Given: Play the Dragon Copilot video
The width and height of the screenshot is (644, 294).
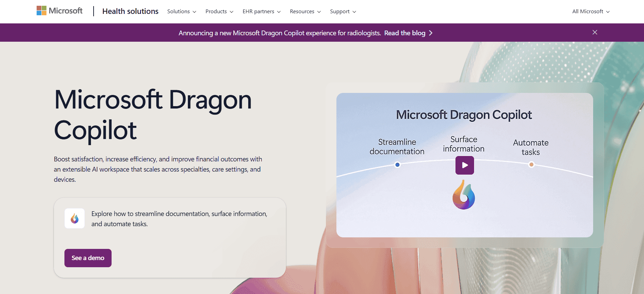Looking at the screenshot, I should (x=465, y=165).
